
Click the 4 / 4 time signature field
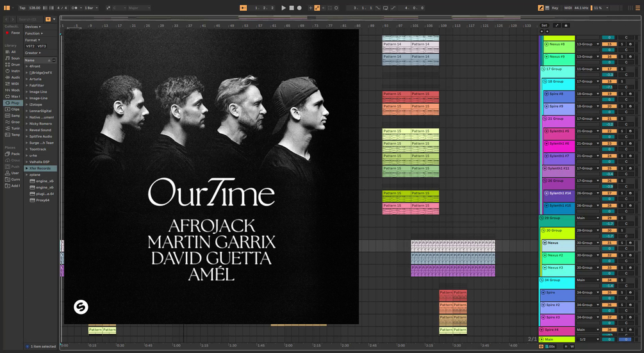click(x=62, y=8)
